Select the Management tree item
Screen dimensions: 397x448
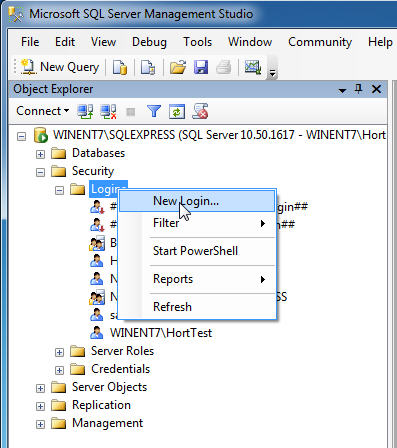(107, 423)
